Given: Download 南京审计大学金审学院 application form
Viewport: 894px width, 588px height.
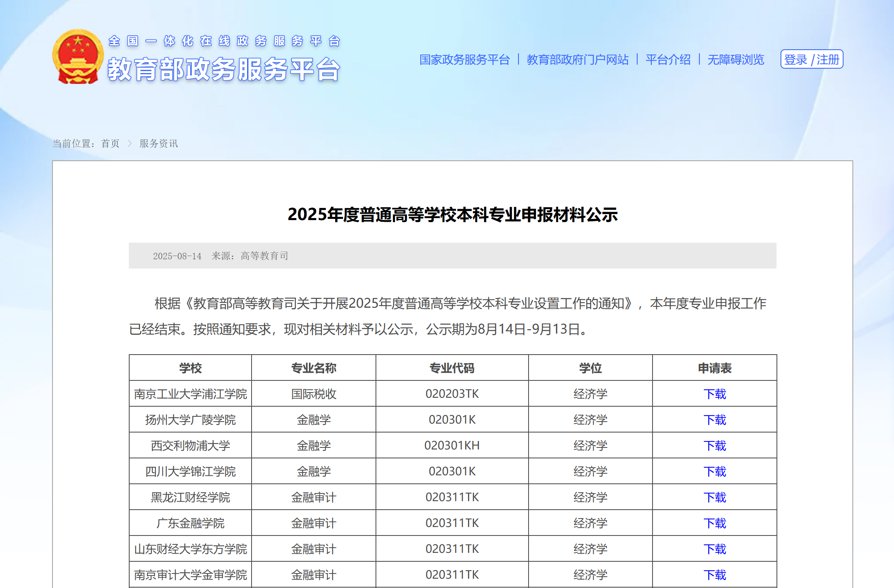Looking at the screenshot, I should coord(714,575).
